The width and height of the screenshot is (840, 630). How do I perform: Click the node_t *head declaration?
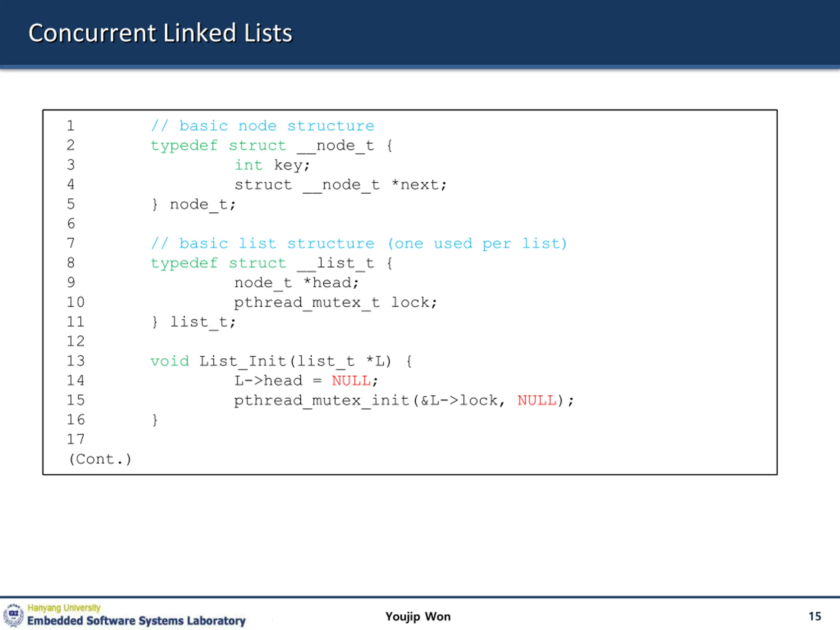click(296, 283)
